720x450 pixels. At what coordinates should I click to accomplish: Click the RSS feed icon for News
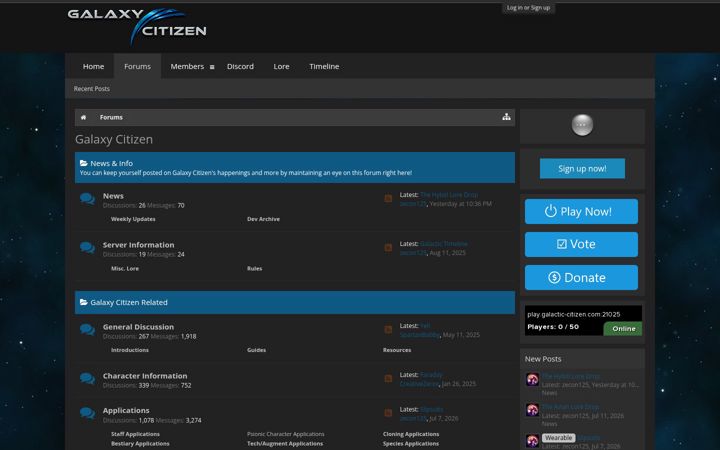(388, 198)
